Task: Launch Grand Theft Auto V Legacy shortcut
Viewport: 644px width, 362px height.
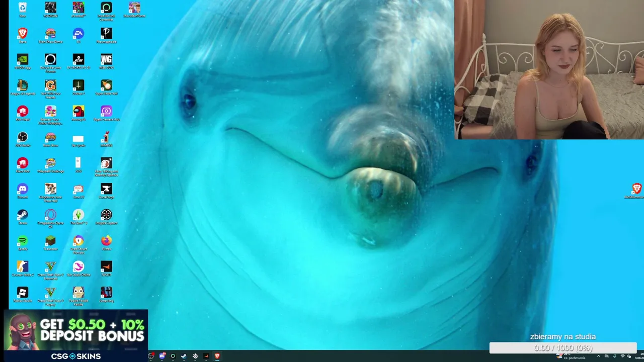Action: pos(50,296)
